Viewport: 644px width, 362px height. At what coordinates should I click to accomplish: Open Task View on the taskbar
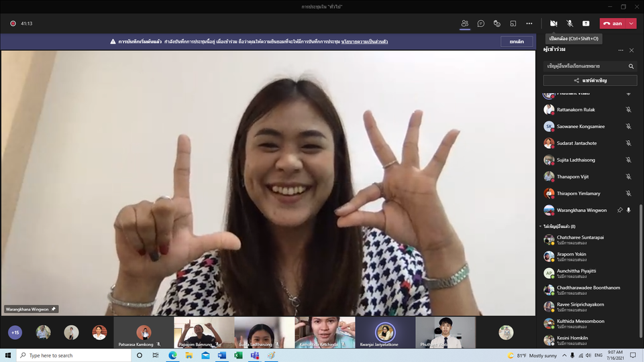click(155, 355)
